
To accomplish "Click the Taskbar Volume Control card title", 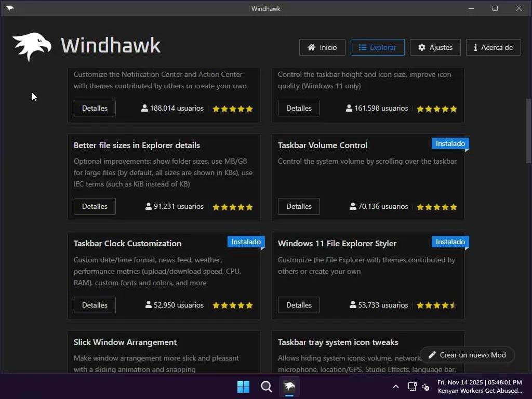I will pyautogui.click(x=322, y=145).
